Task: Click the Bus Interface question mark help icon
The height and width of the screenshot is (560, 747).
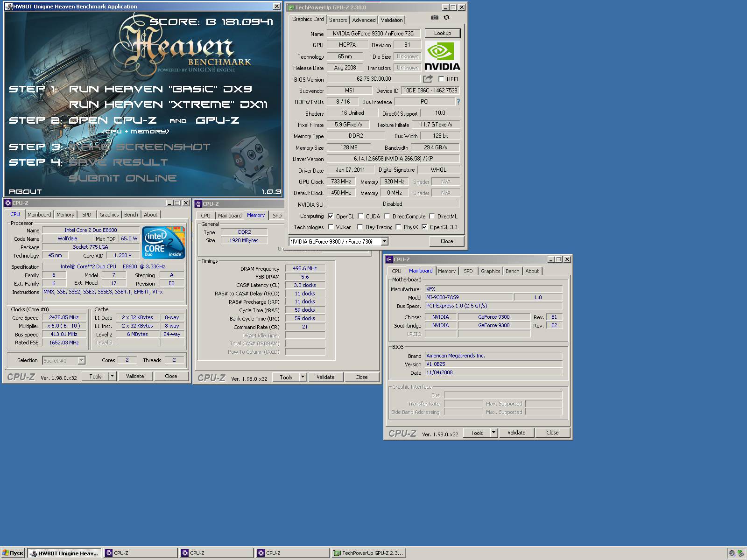Action: point(458,102)
